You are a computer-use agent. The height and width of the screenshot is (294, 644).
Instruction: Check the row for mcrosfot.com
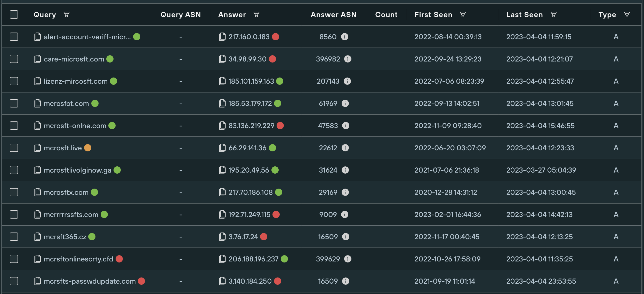[x=14, y=103]
